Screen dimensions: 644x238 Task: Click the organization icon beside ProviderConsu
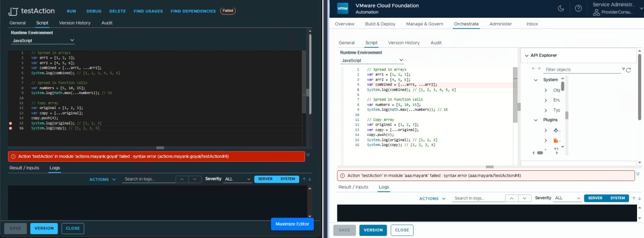(597, 13)
